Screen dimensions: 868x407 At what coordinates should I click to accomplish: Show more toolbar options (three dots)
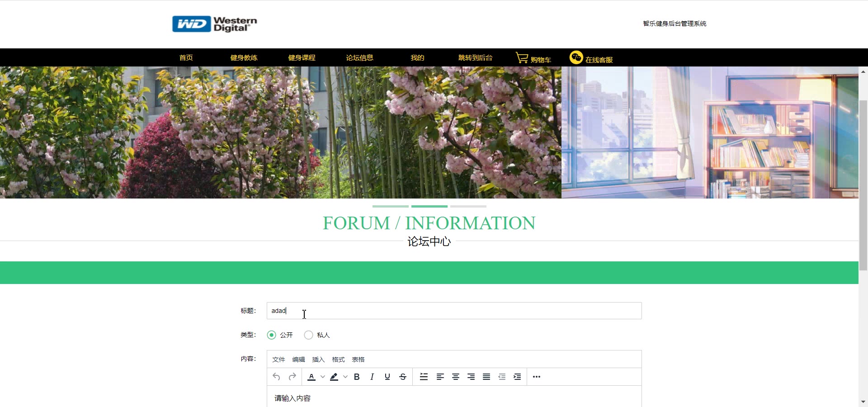pos(537,377)
